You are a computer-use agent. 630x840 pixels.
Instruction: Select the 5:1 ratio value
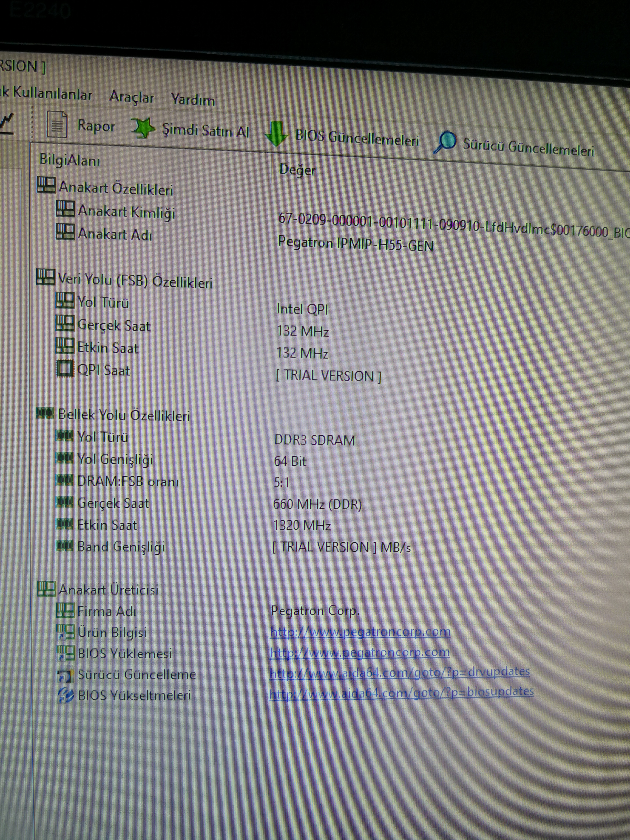pos(281,483)
